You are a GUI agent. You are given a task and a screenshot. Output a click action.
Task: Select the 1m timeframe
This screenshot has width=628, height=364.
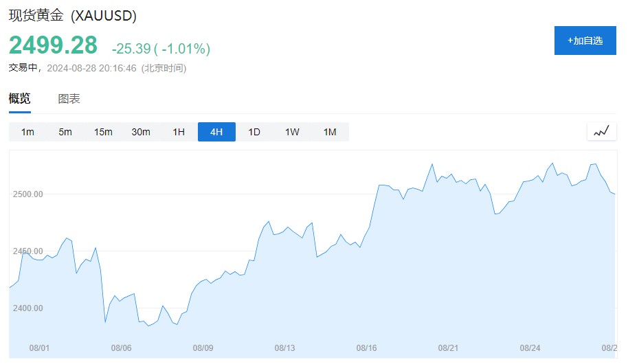click(x=27, y=132)
